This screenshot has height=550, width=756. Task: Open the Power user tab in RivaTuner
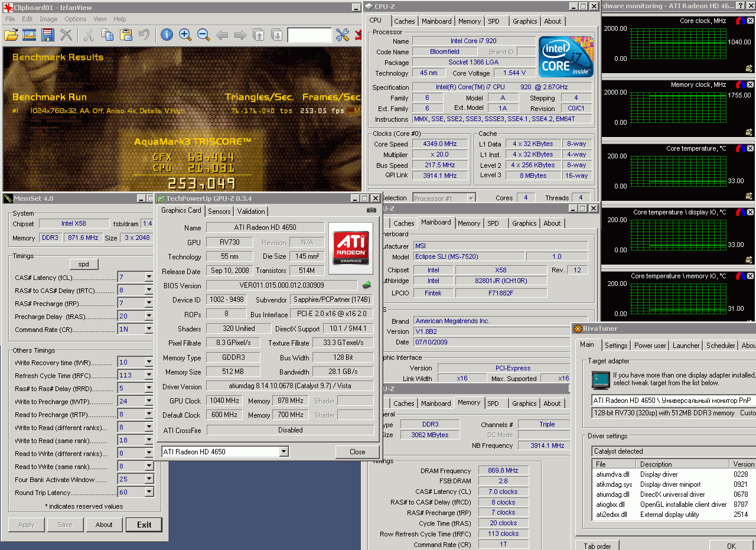tap(650, 346)
